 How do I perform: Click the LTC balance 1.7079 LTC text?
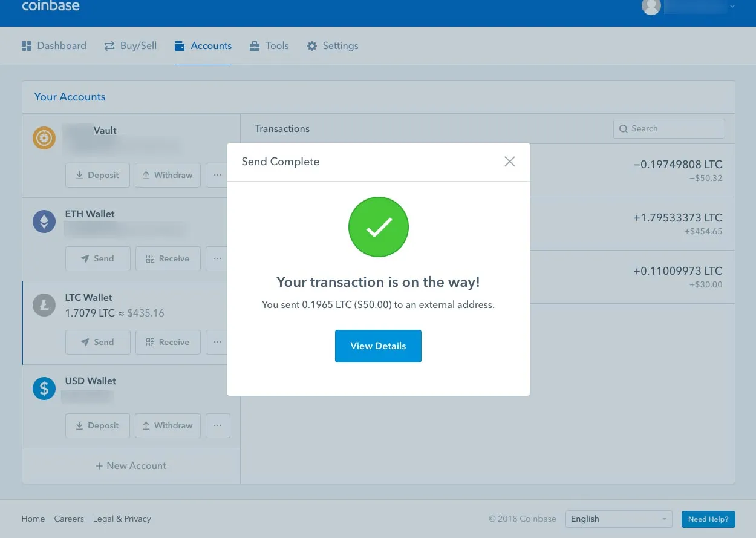[90, 313]
